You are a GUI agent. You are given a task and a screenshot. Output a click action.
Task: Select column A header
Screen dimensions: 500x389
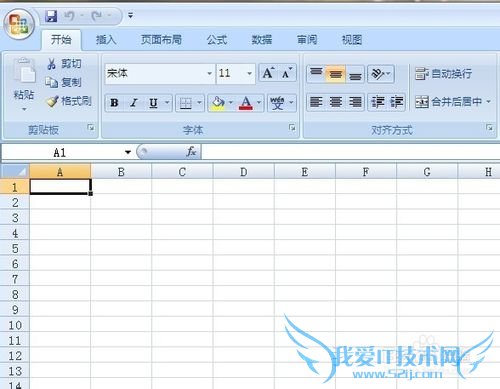coord(60,172)
